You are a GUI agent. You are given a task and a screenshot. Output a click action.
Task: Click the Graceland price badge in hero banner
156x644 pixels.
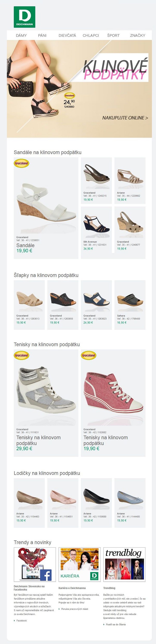tap(69, 96)
